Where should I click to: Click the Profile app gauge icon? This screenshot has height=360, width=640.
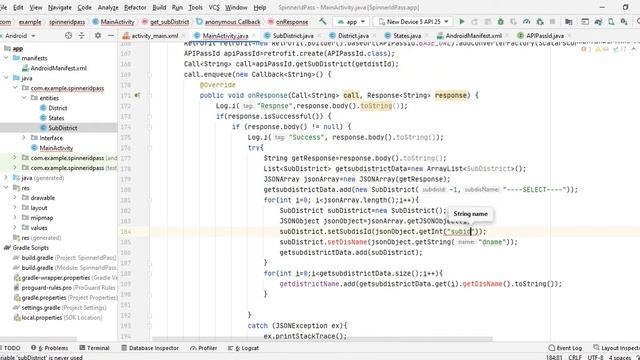coord(527,22)
